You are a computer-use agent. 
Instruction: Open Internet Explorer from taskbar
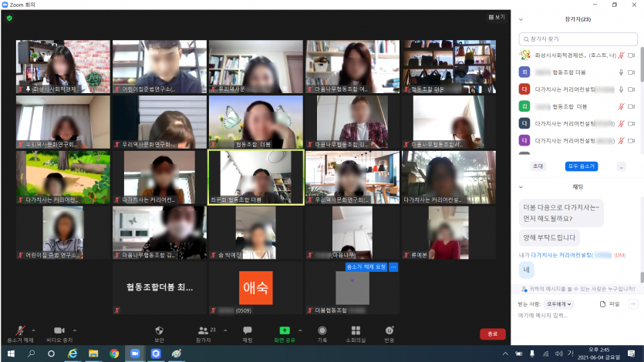72,354
